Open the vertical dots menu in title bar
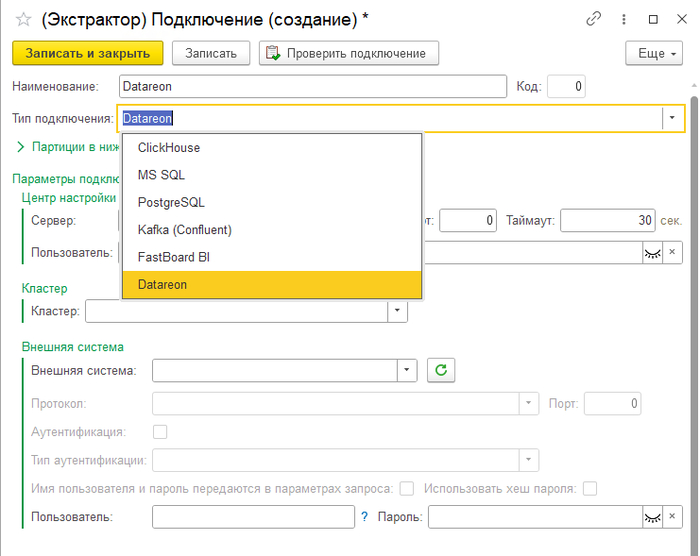This screenshot has width=700, height=556. click(624, 18)
